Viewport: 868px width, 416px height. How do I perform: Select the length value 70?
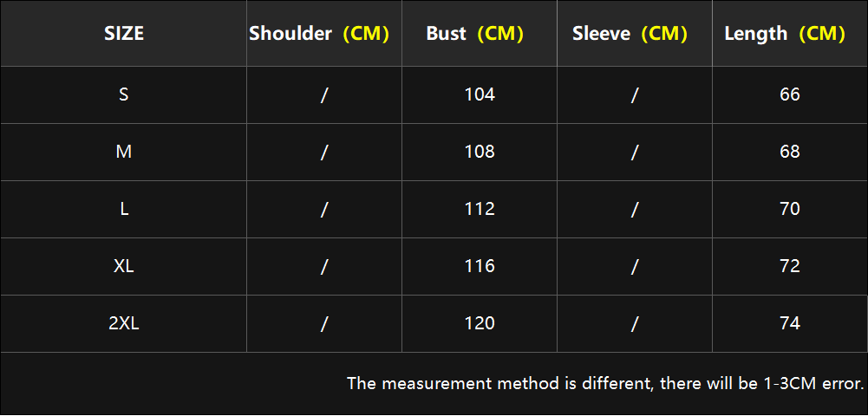tap(789, 209)
